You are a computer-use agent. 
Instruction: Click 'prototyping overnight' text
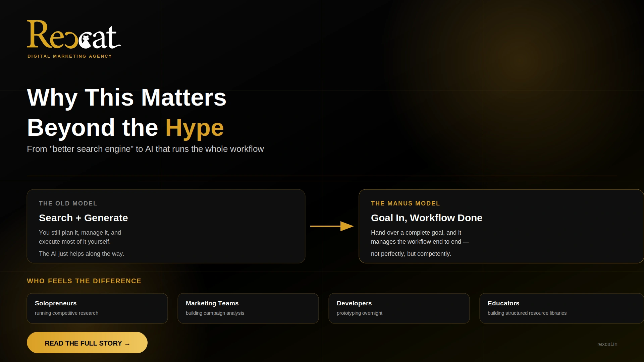point(360,313)
